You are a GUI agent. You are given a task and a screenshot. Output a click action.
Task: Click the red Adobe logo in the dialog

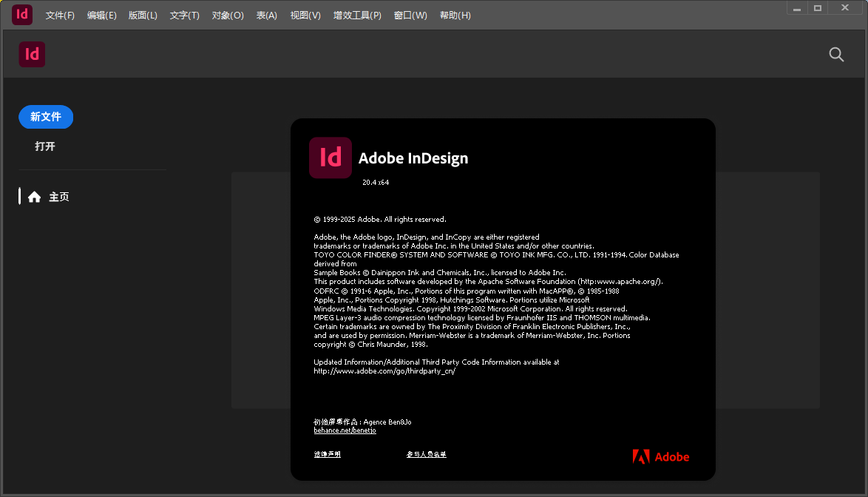(661, 456)
